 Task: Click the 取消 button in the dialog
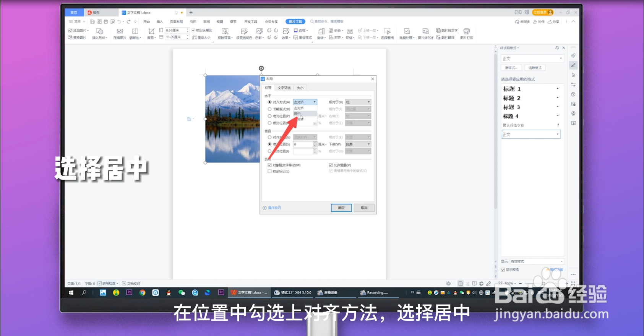[x=364, y=208]
